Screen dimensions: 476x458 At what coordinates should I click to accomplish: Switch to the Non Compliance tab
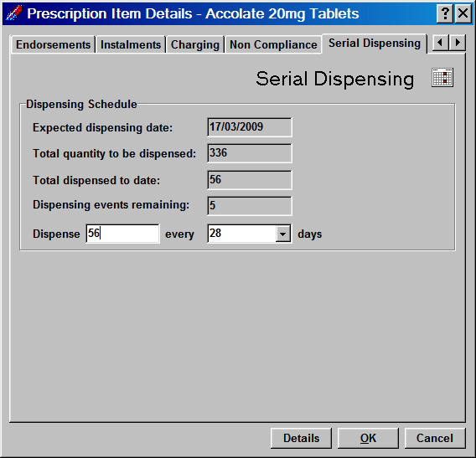point(273,44)
